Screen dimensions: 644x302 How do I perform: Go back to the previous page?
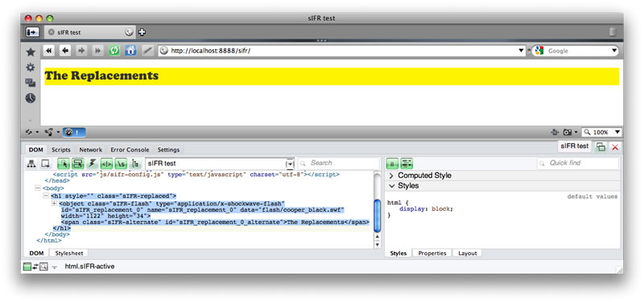65,51
